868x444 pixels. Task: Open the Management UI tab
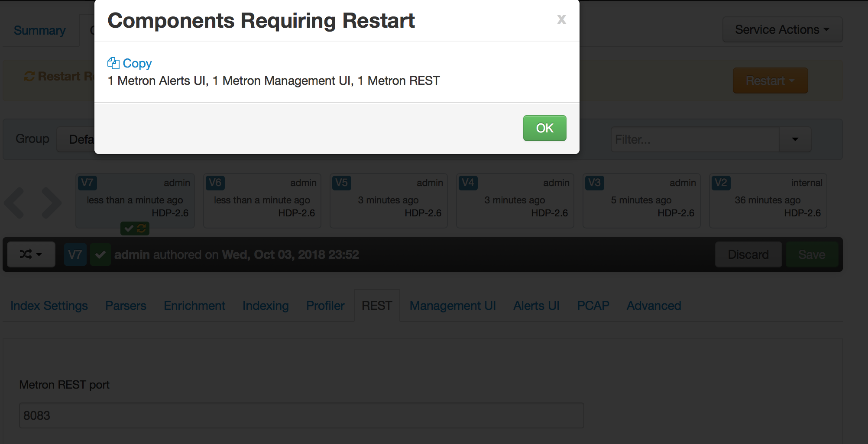pos(453,306)
